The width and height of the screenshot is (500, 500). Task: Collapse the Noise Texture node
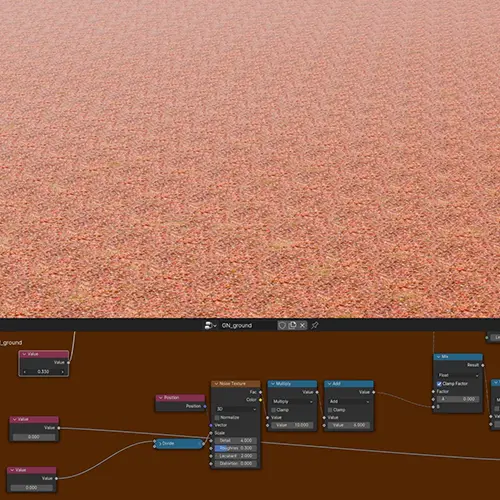pos(216,384)
